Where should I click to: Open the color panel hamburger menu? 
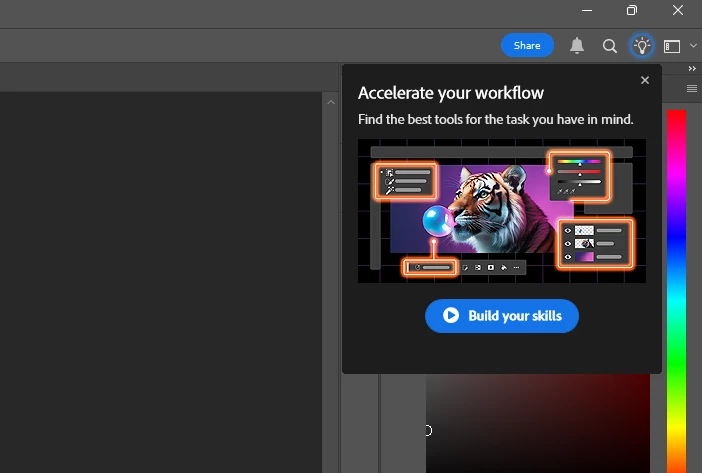(692, 89)
